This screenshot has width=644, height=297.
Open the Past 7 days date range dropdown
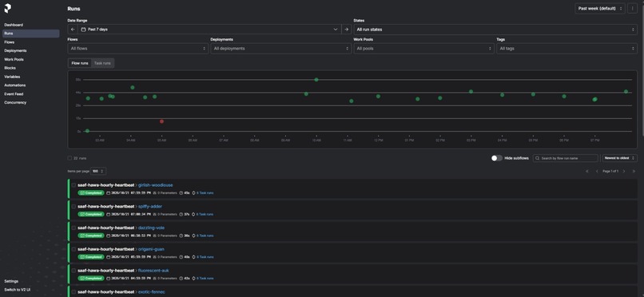click(x=209, y=30)
